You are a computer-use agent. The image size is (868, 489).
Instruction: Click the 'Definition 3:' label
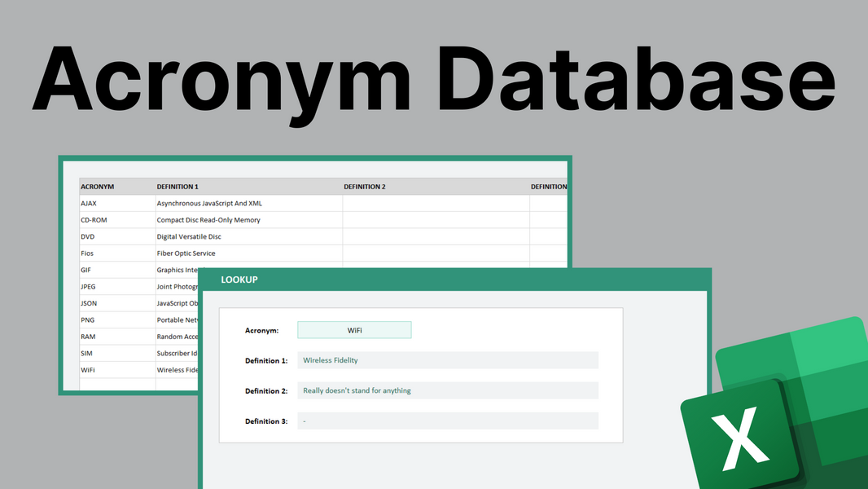[x=266, y=421]
